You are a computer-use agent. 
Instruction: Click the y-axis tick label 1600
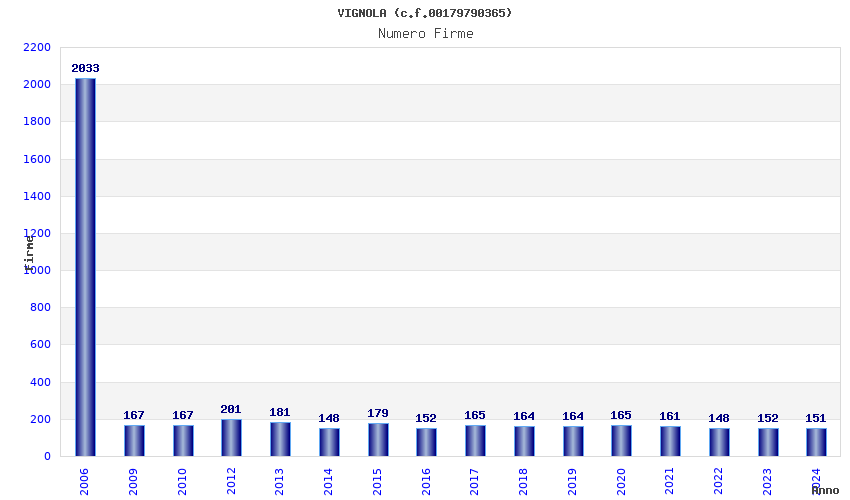coord(37,159)
